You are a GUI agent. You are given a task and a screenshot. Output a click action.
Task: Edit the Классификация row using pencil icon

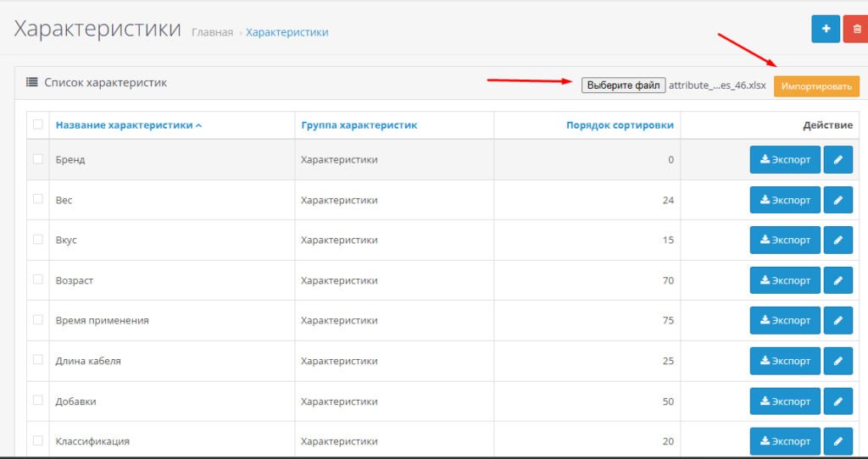[x=838, y=441]
